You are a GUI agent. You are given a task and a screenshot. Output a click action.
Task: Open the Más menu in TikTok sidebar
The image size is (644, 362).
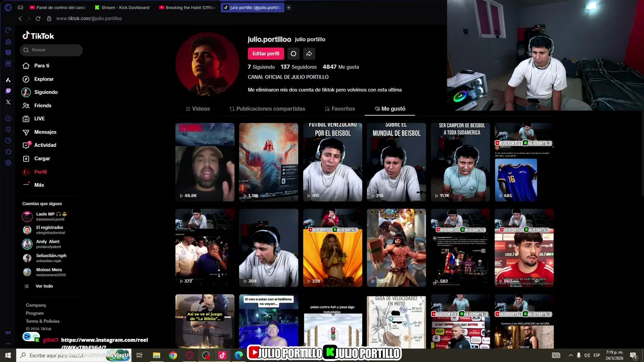[x=33, y=185]
